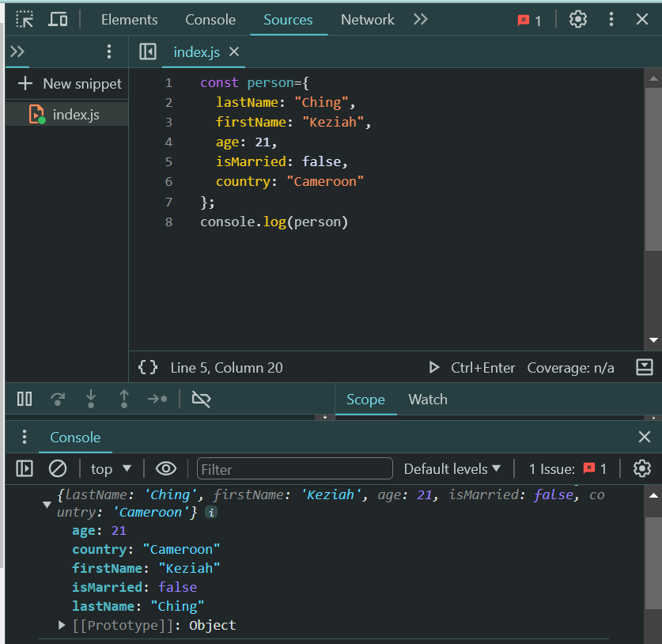Open the 'top' execution context dropdown
This screenshot has height=644, width=662.
(x=110, y=468)
